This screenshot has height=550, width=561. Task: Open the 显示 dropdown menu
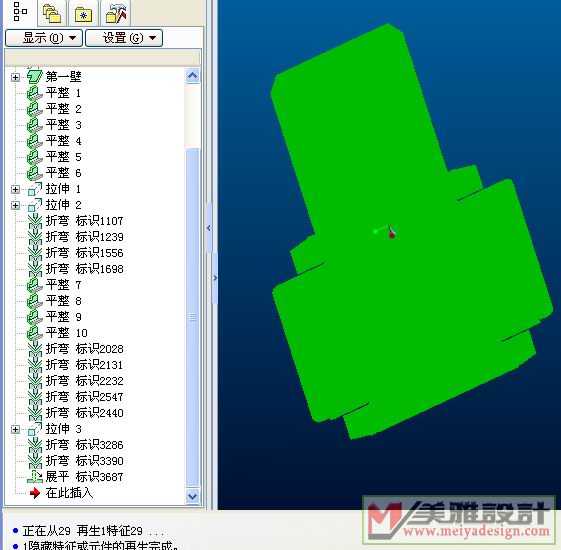pos(44,38)
